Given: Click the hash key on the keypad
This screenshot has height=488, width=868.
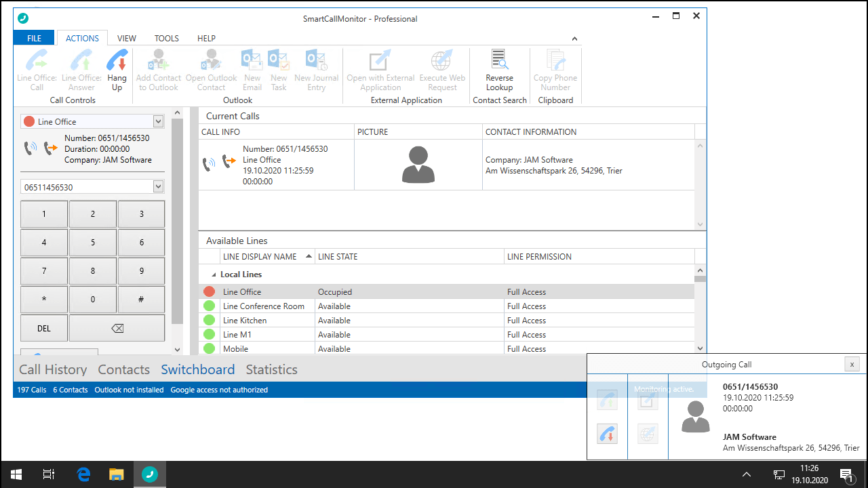Looking at the screenshot, I should pyautogui.click(x=141, y=300).
